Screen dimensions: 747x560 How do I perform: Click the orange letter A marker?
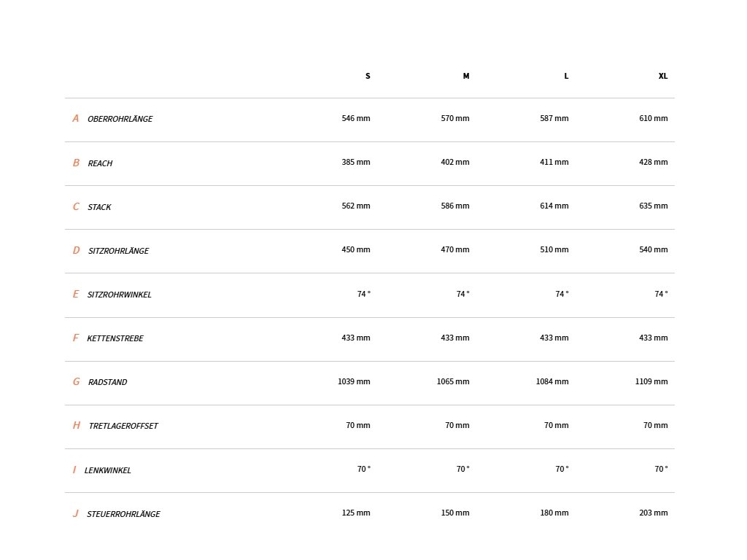(76, 118)
